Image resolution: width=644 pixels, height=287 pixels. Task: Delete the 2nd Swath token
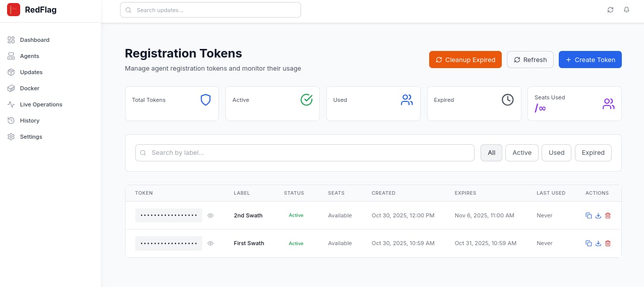point(608,216)
